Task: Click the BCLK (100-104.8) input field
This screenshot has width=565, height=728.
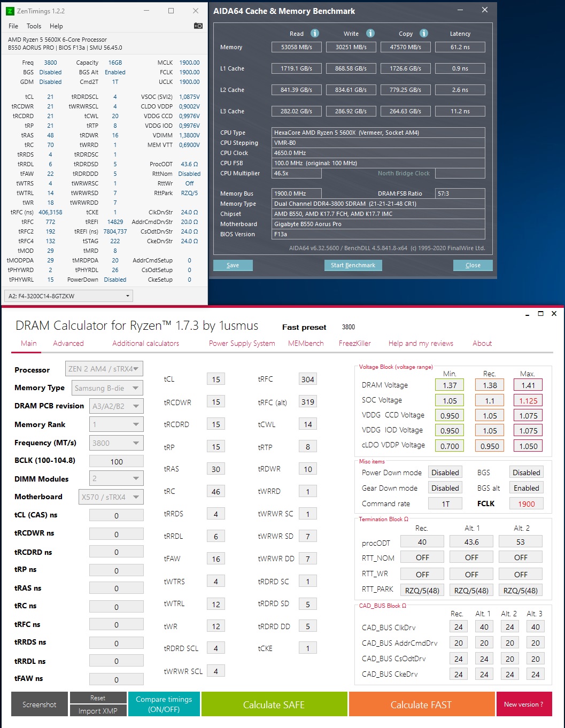Action: coord(117,461)
